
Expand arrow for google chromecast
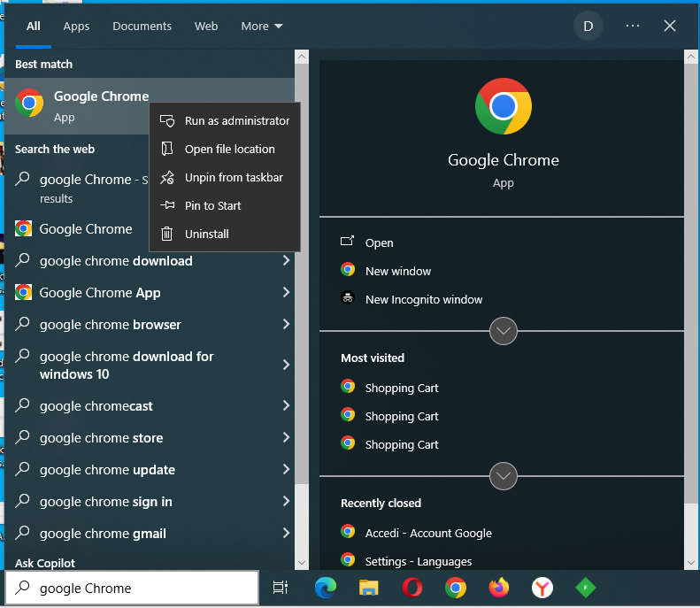[286, 405]
